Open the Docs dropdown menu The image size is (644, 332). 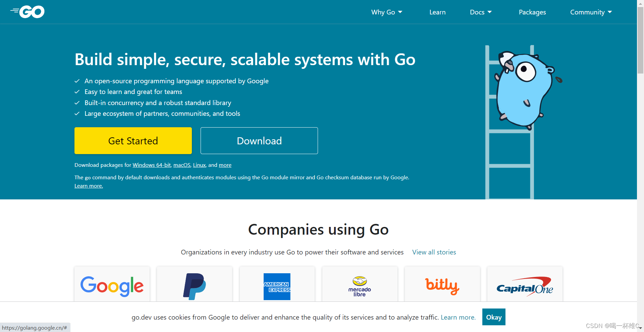481,12
